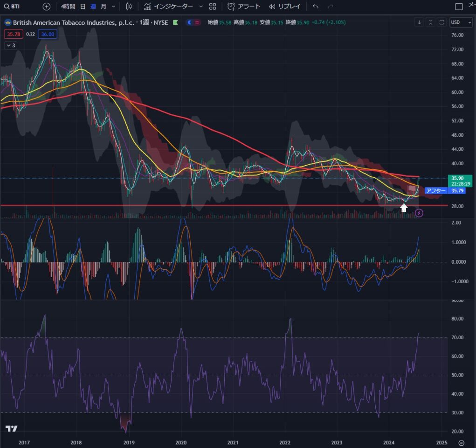This screenshot has width=476, height=448.
Task: Click the +0.74 (+2.10%) change value
Action: pyautogui.click(x=329, y=22)
